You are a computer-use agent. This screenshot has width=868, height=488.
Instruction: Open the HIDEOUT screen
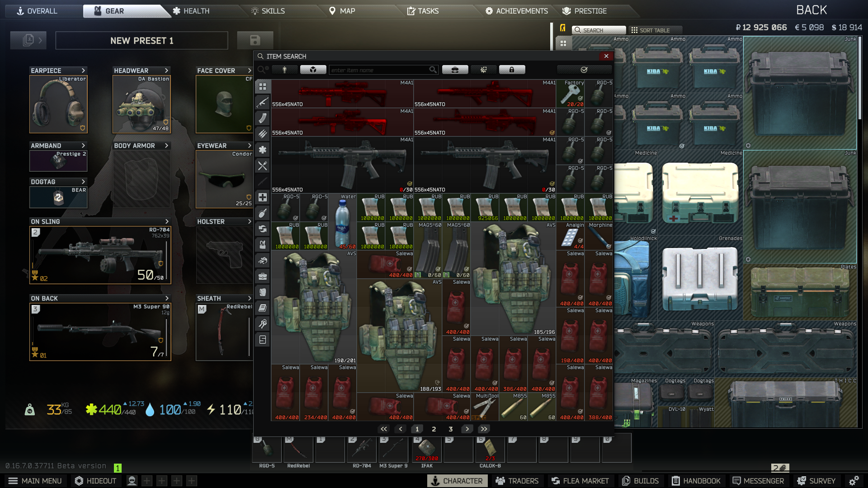(95, 481)
